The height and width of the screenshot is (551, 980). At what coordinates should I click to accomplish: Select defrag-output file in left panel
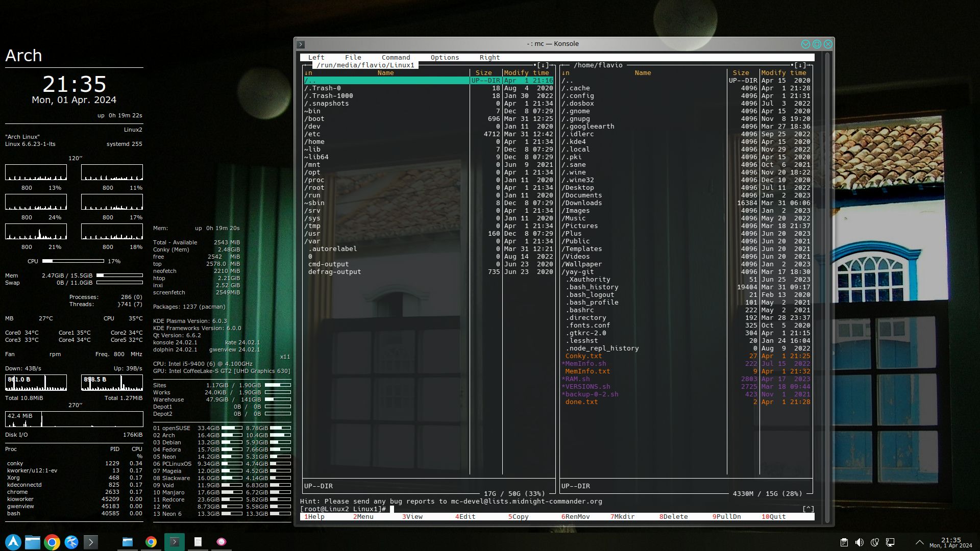pyautogui.click(x=429, y=272)
